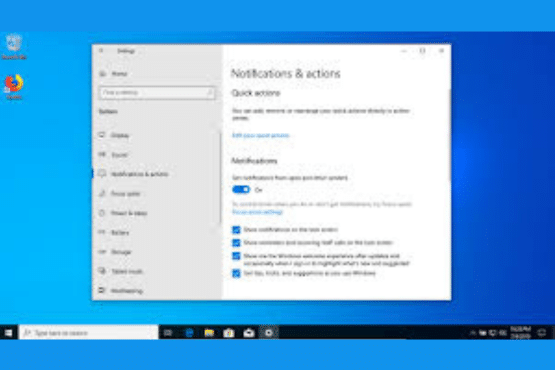The image size is (555, 370).
Task: Turn off Get notifications from apps toggle
Action: (x=241, y=190)
